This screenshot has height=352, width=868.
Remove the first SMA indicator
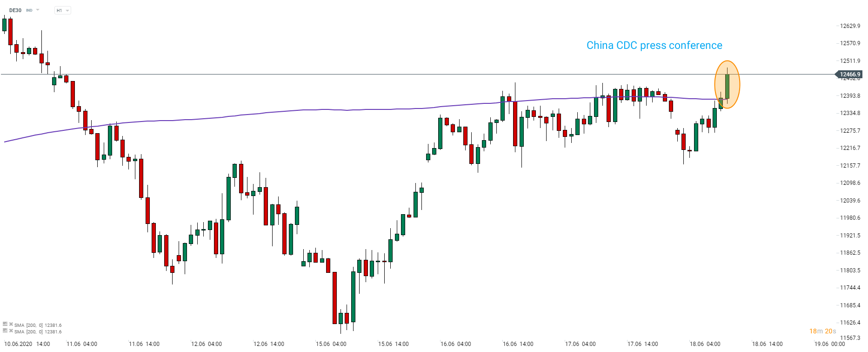point(11,324)
